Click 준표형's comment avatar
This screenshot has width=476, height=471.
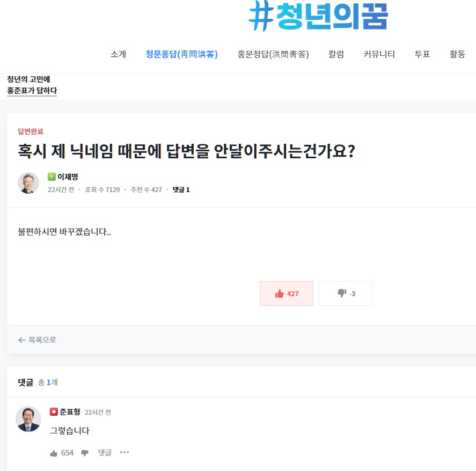28,419
